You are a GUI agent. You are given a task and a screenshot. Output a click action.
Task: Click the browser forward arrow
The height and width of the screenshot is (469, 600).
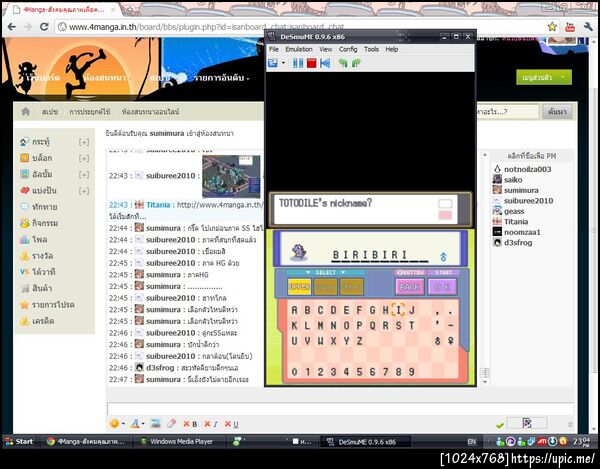28,27
